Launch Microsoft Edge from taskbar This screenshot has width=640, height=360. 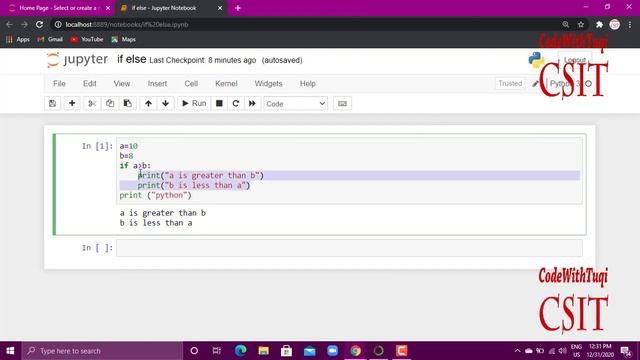tap(240, 351)
